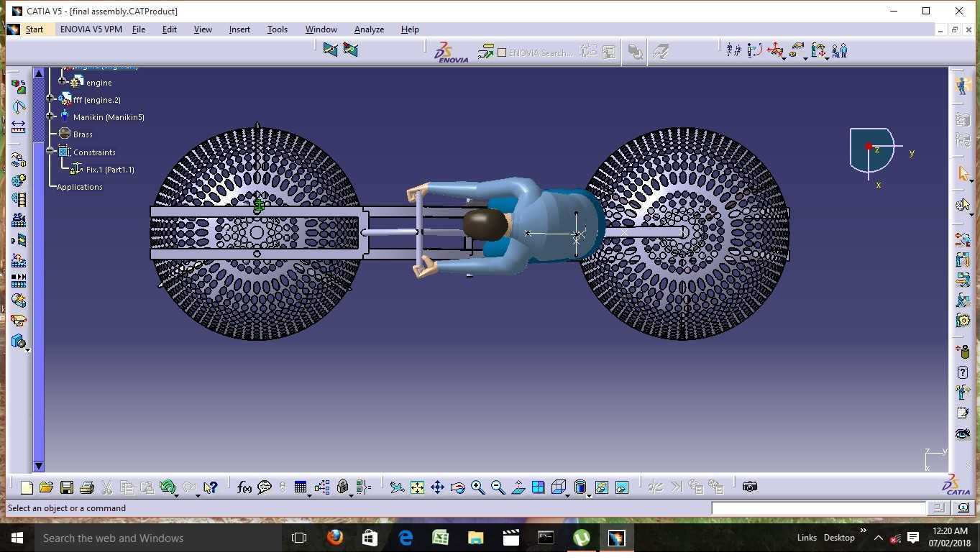Click the Capture camera icon
Screen dimensions: 980x560
[x=750, y=487]
